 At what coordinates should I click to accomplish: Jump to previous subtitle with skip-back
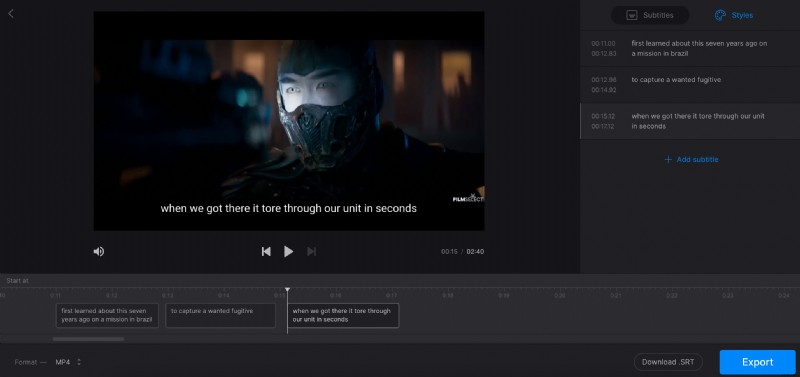[266, 251]
